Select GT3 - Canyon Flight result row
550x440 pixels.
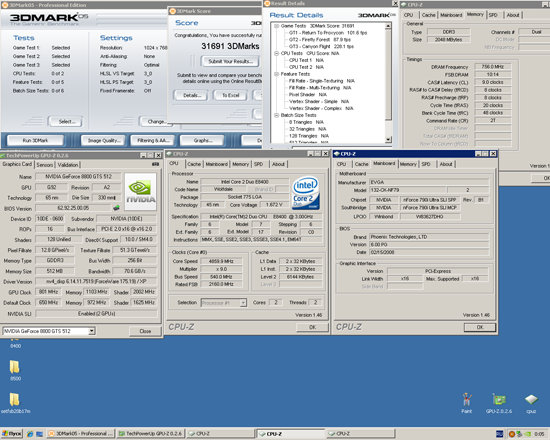pos(321,46)
